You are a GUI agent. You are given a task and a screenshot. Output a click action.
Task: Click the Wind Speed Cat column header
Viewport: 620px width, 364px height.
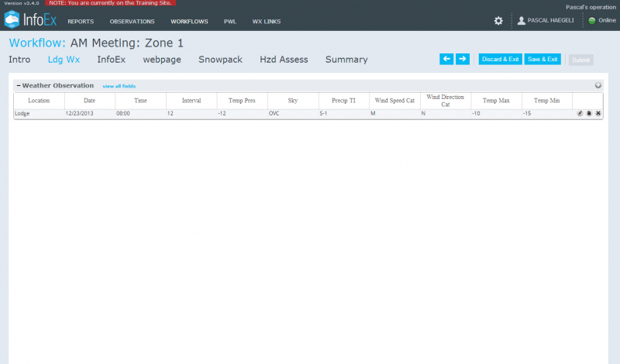pos(394,101)
